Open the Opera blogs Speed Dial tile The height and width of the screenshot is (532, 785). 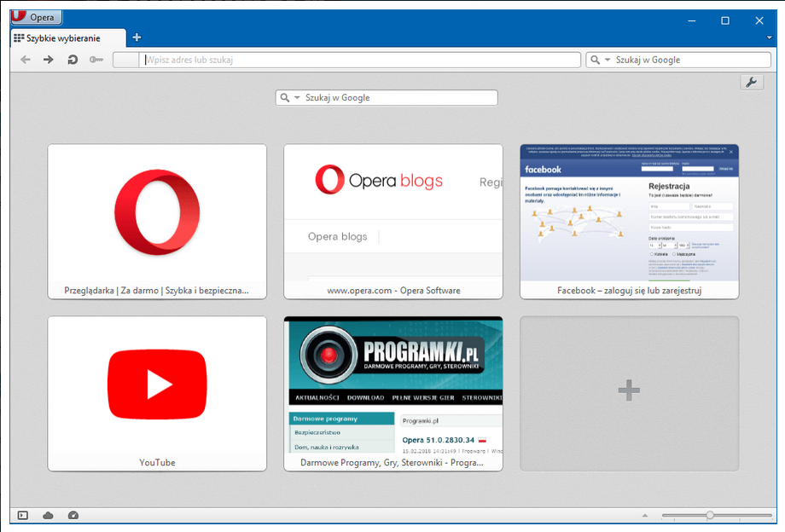pyautogui.click(x=393, y=222)
